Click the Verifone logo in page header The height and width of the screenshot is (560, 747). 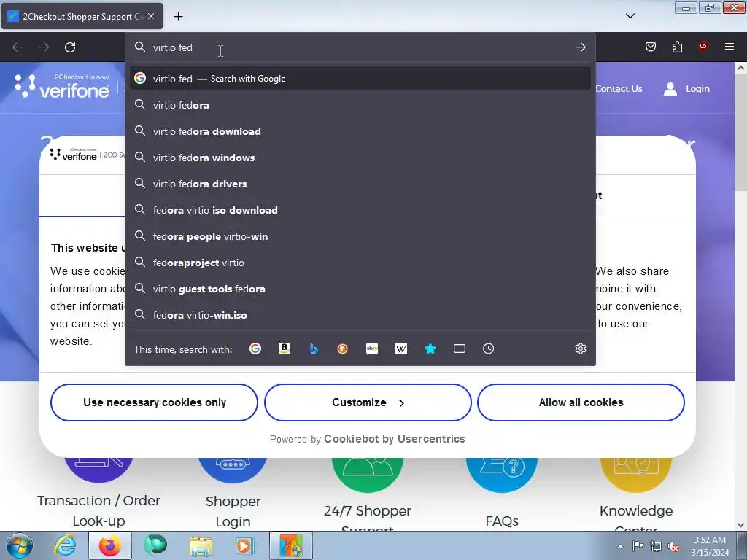[x=62, y=86]
